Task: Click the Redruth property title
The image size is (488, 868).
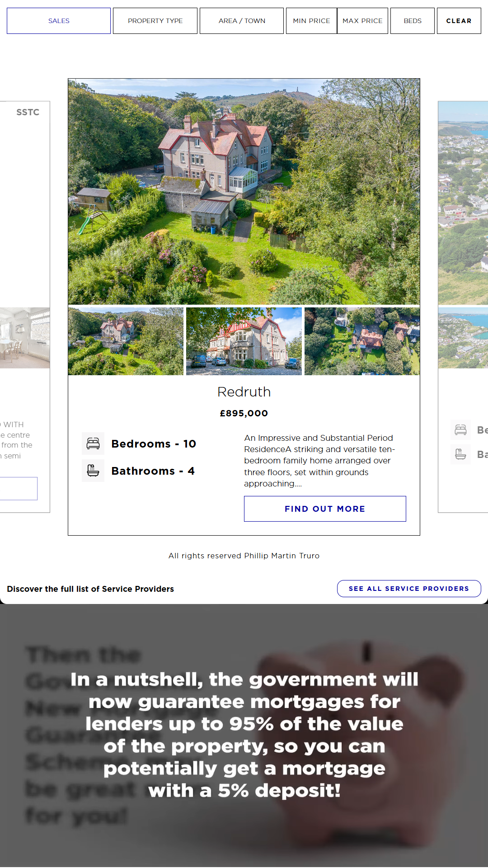Action: click(x=244, y=392)
